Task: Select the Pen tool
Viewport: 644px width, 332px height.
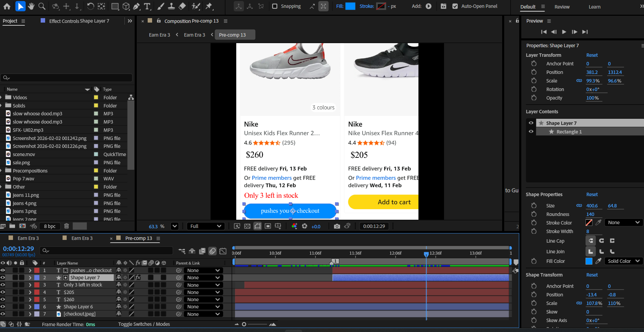Action: 136,6
